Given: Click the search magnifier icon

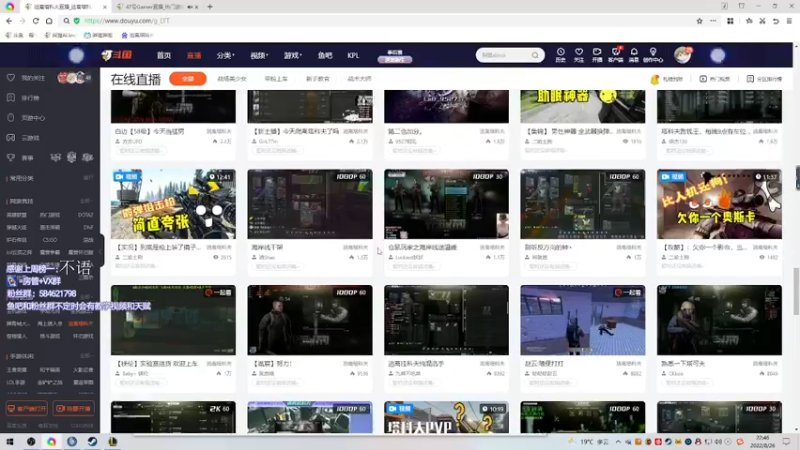Looking at the screenshot, I should (x=535, y=55).
